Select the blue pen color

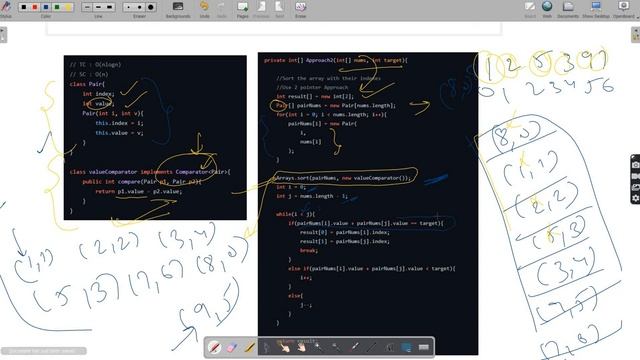pyautogui.click(x=46, y=7)
